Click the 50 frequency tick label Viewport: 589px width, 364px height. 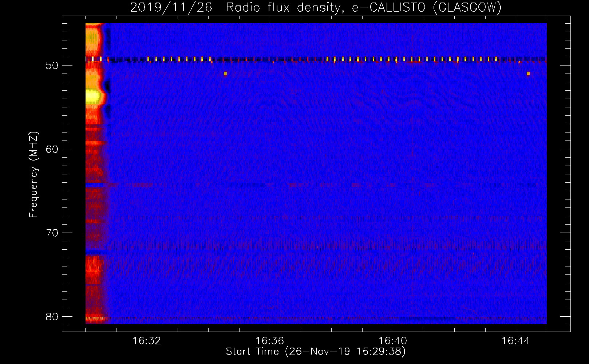[52, 66]
